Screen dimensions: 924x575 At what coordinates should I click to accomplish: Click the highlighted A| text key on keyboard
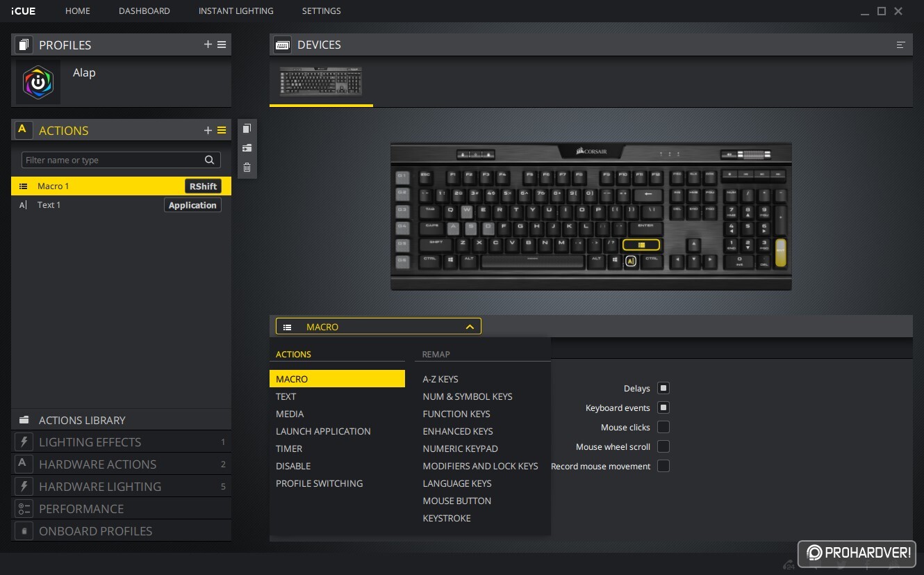[631, 262]
